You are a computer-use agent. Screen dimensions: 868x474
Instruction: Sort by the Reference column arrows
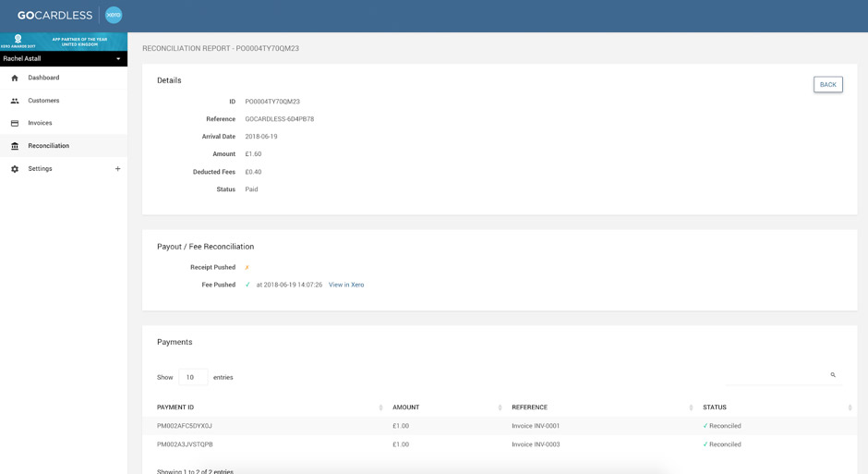pyautogui.click(x=691, y=407)
